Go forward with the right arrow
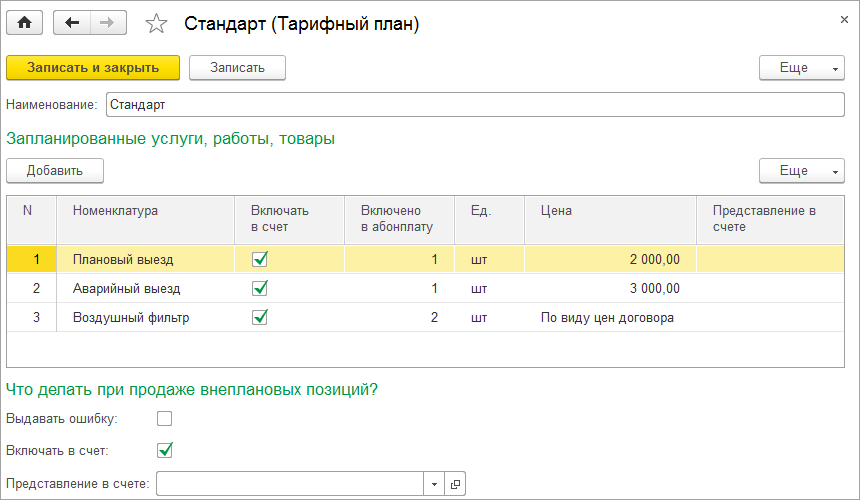 click(x=108, y=23)
